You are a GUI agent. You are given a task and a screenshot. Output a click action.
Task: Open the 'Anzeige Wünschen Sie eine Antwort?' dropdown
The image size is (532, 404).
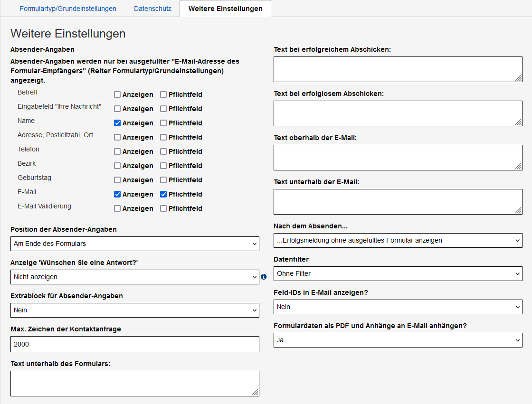134,277
